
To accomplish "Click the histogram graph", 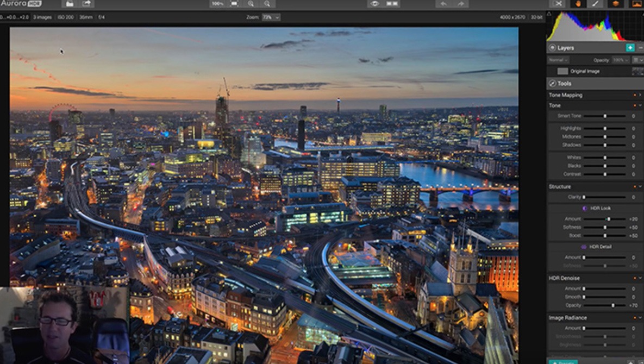I will pos(595,26).
